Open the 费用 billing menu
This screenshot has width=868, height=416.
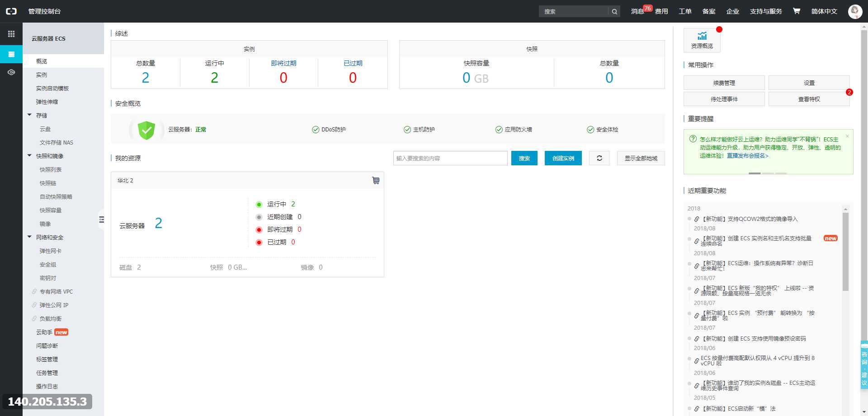tap(661, 11)
